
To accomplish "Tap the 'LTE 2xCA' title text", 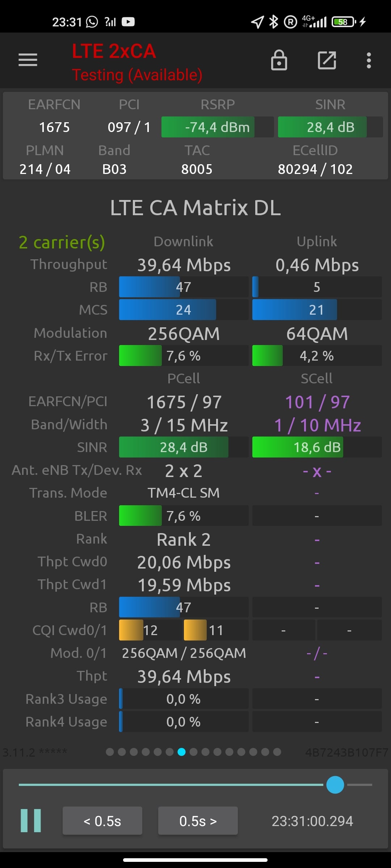I will click(114, 51).
